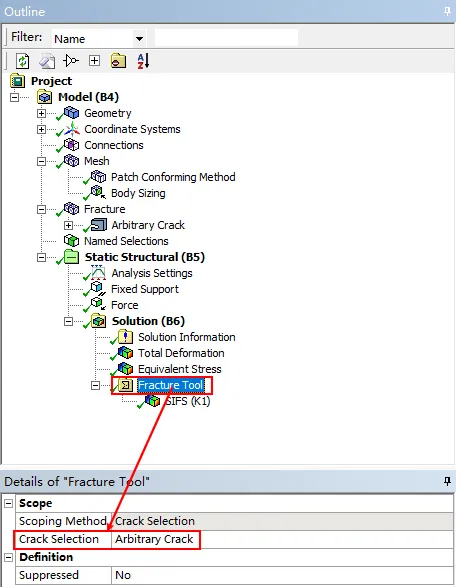Select the Force label in tree
Screen dimensions: 456x587
coord(125,305)
